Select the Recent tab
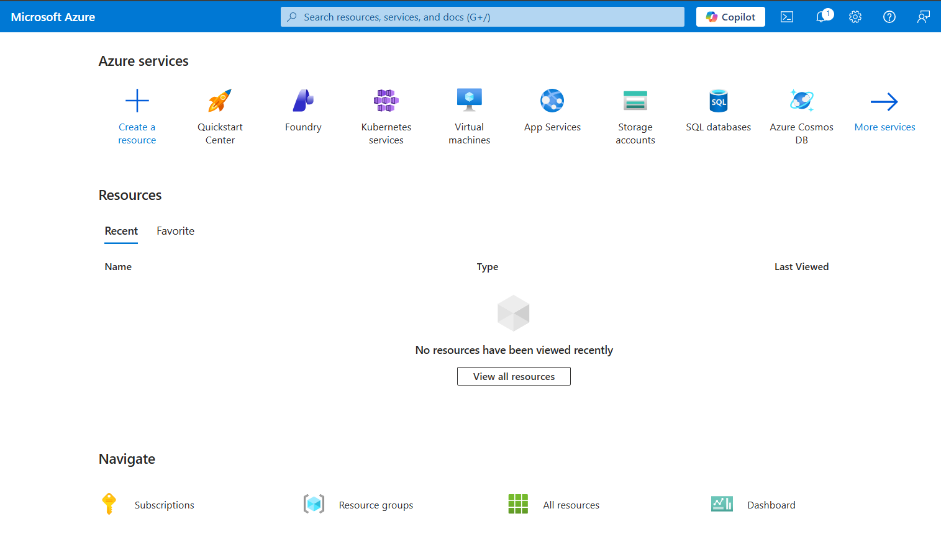Viewport: 941px width, 560px height. 121,231
